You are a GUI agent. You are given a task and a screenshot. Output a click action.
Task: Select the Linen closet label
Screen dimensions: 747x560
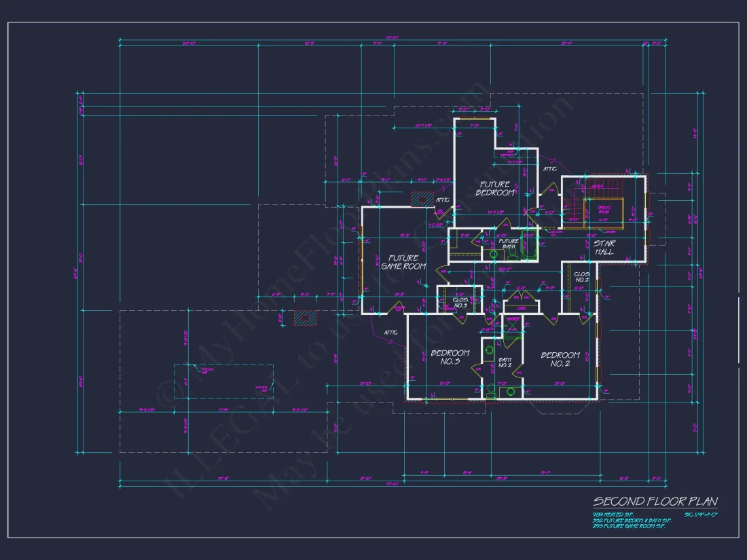tap(521, 307)
